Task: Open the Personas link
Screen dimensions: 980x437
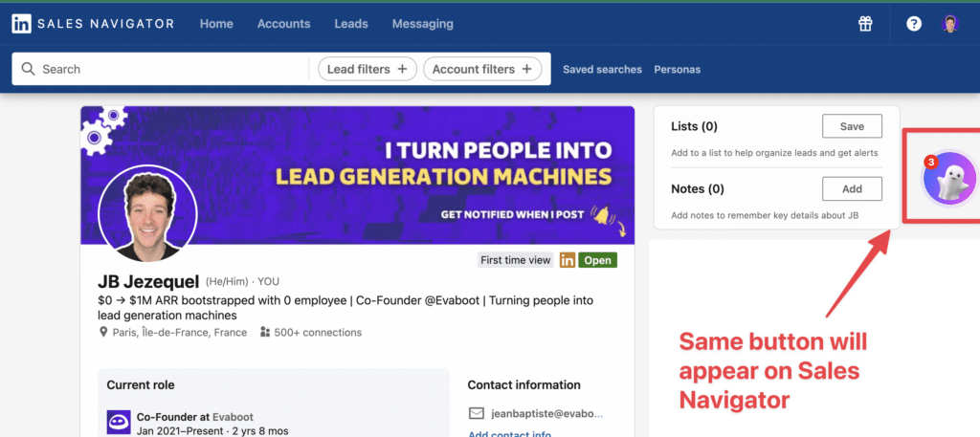Action: tap(677, 69)
